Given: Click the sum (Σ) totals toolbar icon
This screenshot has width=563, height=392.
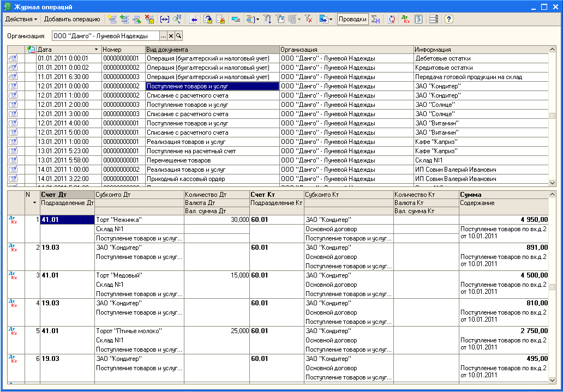Looking at the screenshot, I should 375,19.
